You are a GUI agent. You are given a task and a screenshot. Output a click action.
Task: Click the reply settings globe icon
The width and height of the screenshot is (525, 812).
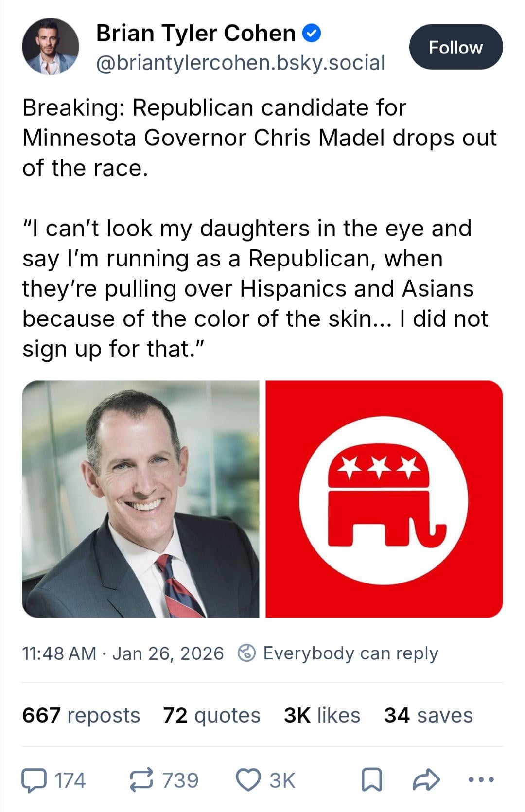(246, 653)
